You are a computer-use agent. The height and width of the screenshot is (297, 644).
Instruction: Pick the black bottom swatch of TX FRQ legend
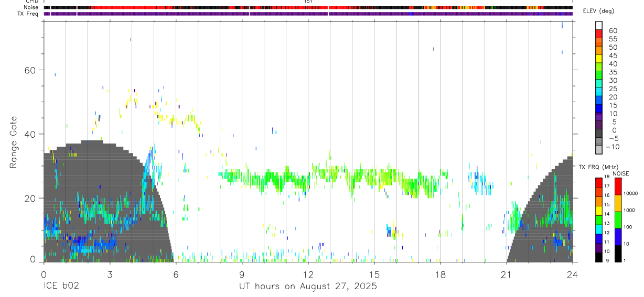[599, 257]
